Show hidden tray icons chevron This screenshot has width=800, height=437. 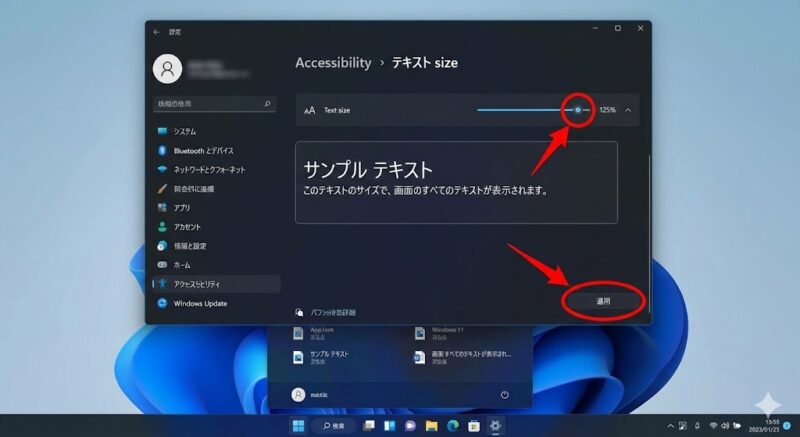pyautogui.click(x=670, y=426)
